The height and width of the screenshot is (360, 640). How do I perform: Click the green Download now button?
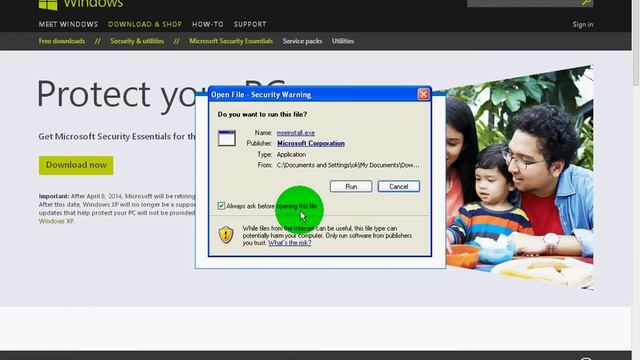pyautogui.click(x=76, y=165)
